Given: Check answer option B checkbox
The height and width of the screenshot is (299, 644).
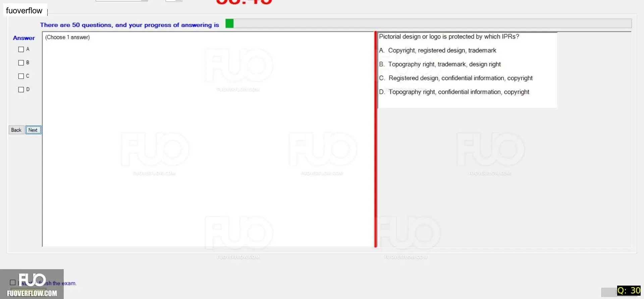Looking at the screenshot, I should (21, 63).
